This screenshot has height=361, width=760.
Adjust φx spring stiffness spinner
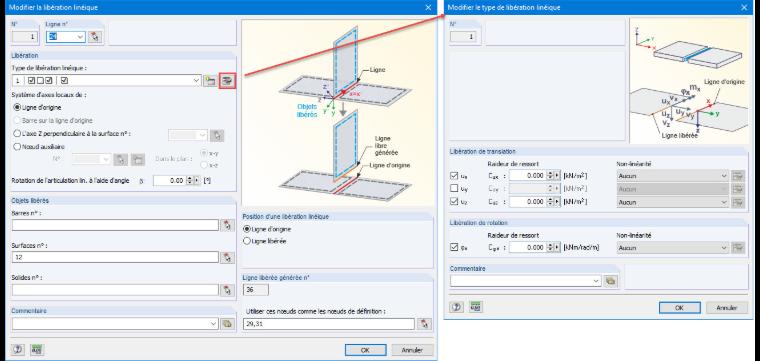550,248
